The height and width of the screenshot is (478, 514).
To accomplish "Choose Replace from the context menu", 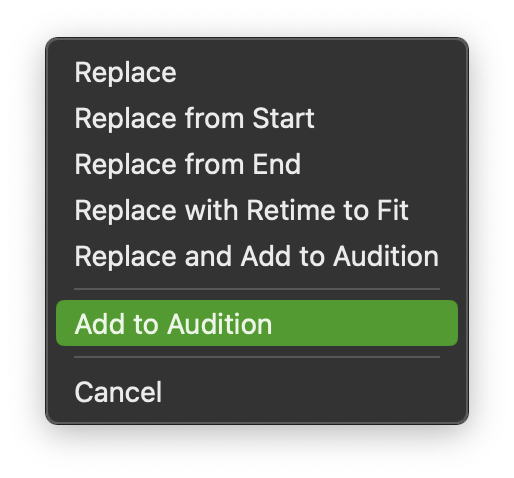I will (x=257, y=72).
